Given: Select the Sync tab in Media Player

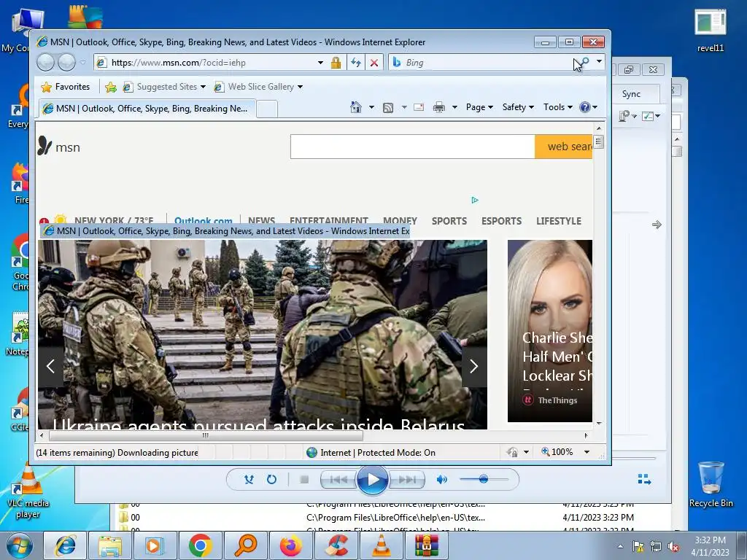Looking at the screenshot, I should point(631,94).
